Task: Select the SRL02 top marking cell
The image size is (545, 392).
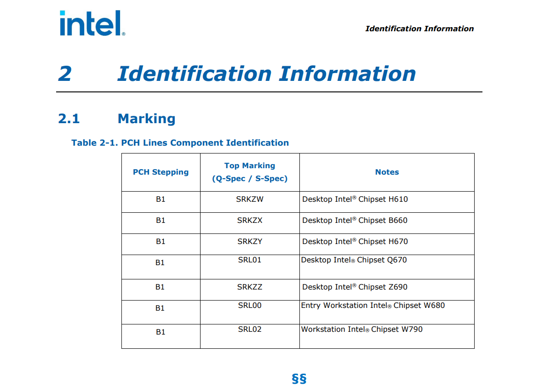Action: [250, 330]
